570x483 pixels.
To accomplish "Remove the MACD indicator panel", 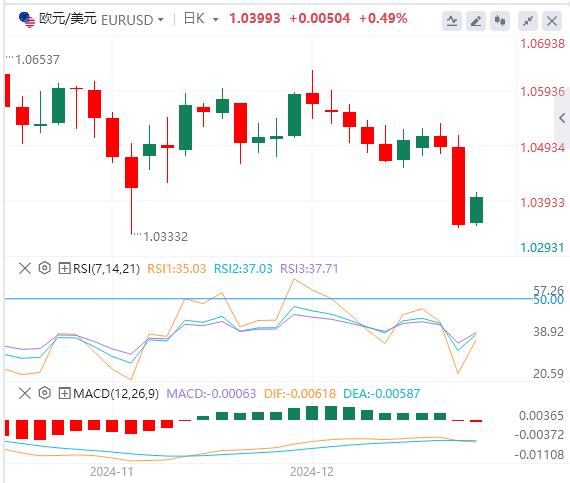I will click(25, 393).
